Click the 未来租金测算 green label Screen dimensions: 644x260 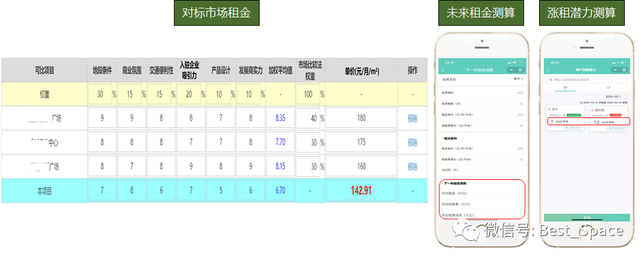[481, 13]
